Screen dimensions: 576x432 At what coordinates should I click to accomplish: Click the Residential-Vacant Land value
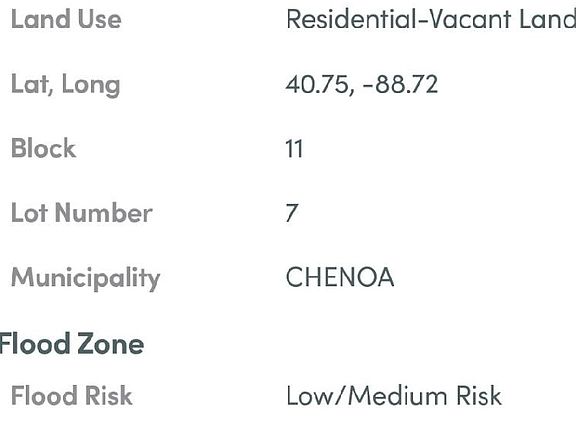[x=431, y=19]
